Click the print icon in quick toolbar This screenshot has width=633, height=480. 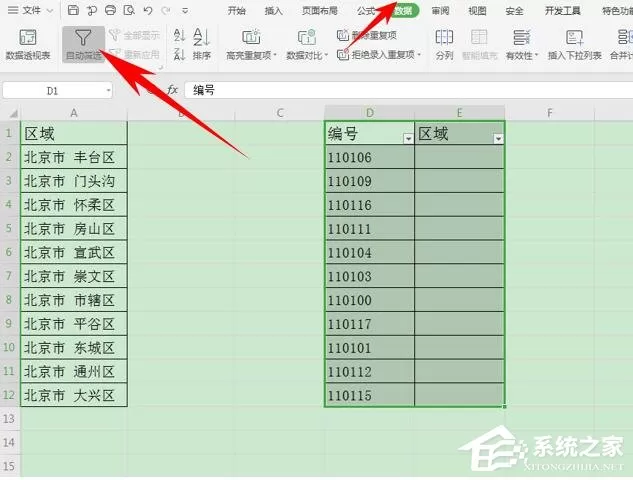[x=110, y=10]
